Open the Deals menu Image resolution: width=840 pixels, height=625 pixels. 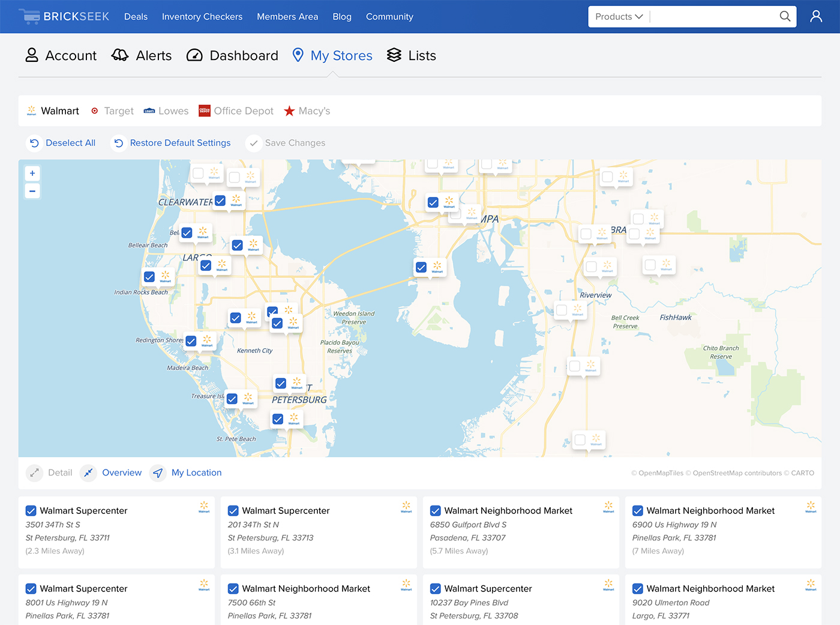point(136,17)
